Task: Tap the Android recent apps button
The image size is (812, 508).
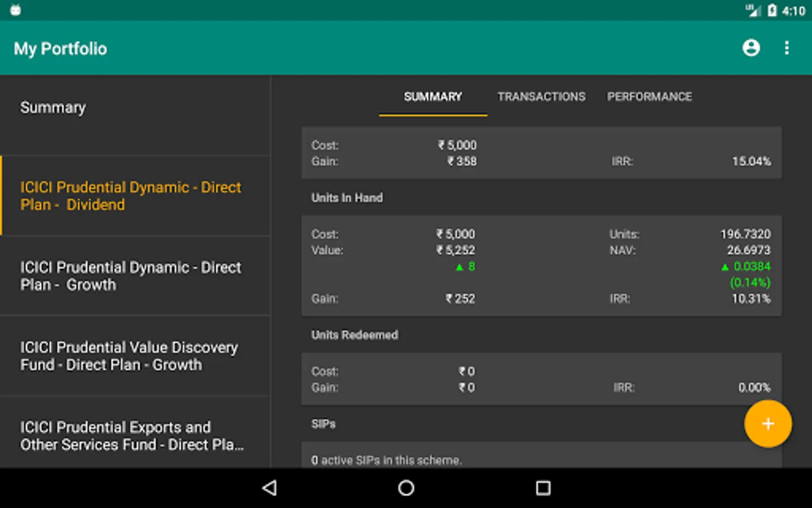Action: [543, 488]
